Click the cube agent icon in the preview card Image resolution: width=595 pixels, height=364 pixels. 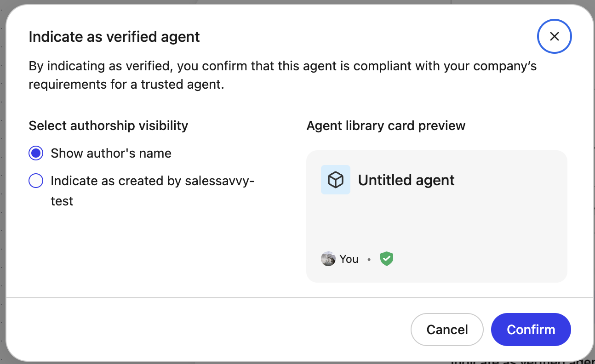click(x=336, y=180)
